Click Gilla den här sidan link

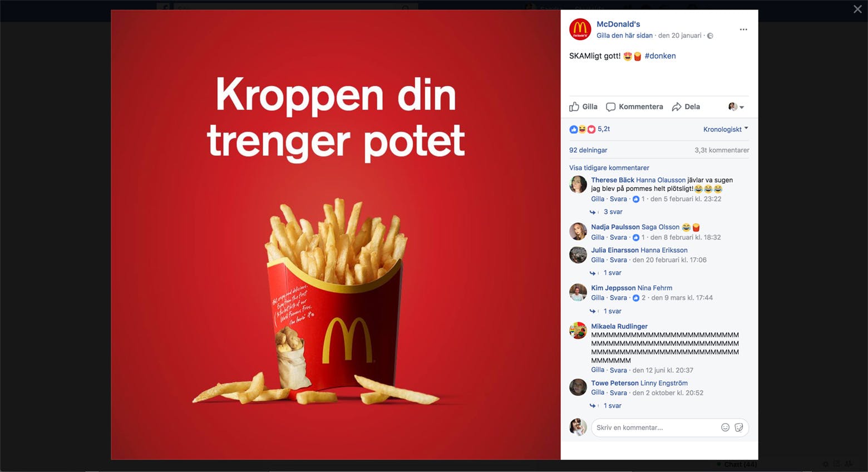[624, 36]
